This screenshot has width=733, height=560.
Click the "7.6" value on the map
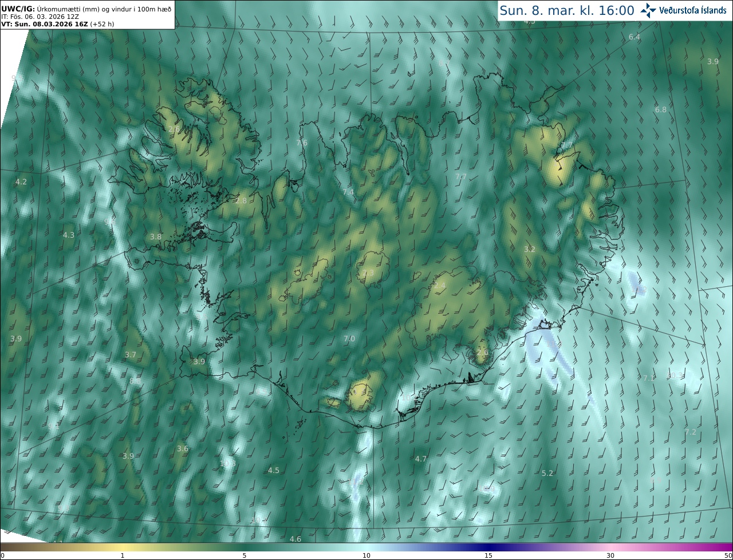(x=302, y=143)
